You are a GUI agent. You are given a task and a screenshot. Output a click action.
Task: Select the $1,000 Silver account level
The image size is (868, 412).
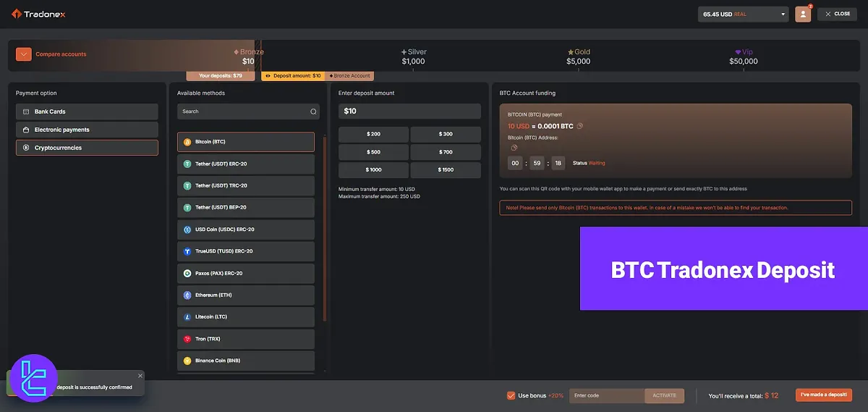pos(414,56)
